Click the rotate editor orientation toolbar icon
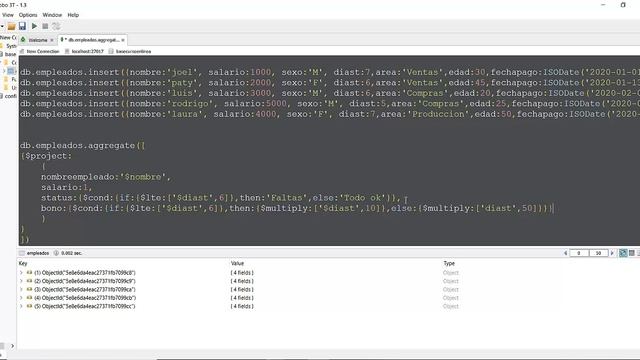Image resolution: width=640 pixels, height=360 pixels. click(56, 26)
